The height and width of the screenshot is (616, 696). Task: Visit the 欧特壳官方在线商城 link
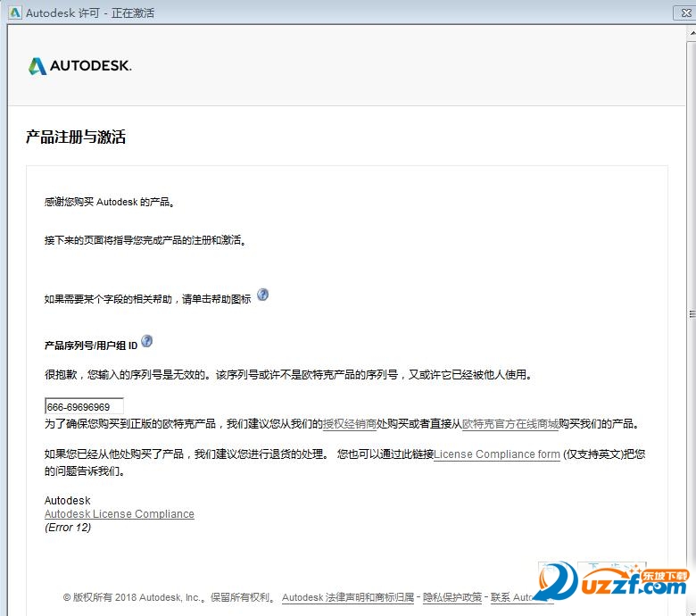tap(510, 424)
